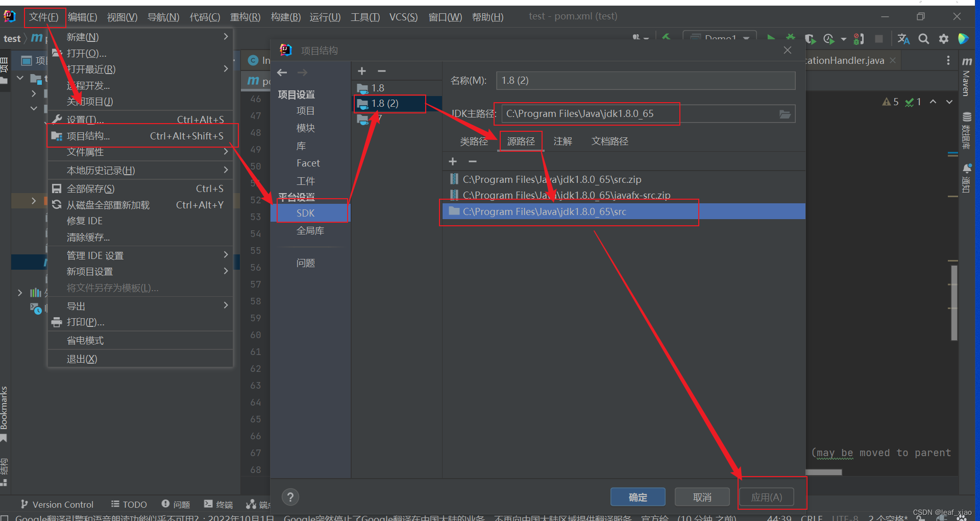The height and width of the screenshot is (521, 980).
Task: Open the 视图(V) menu
Action: (x=122, y=17)
